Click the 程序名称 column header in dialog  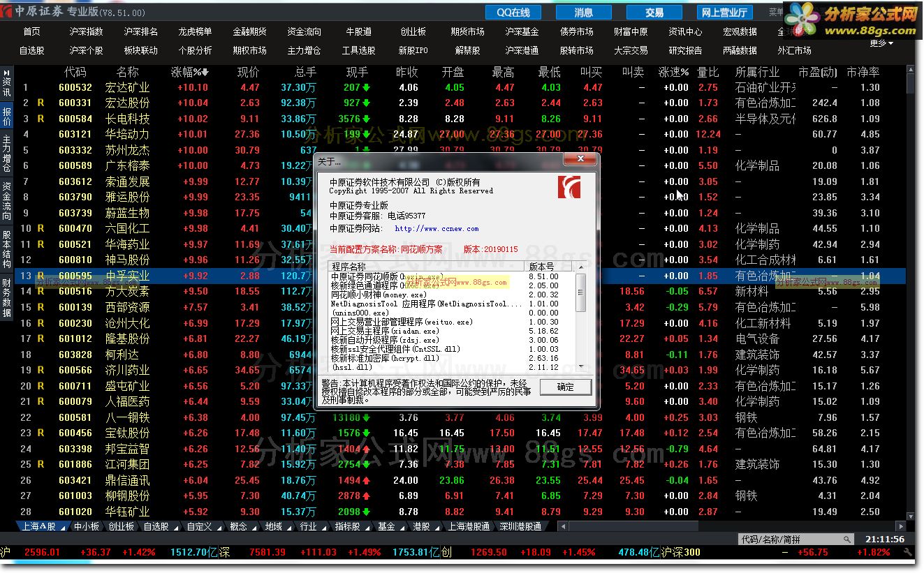(x=427, y=267)
